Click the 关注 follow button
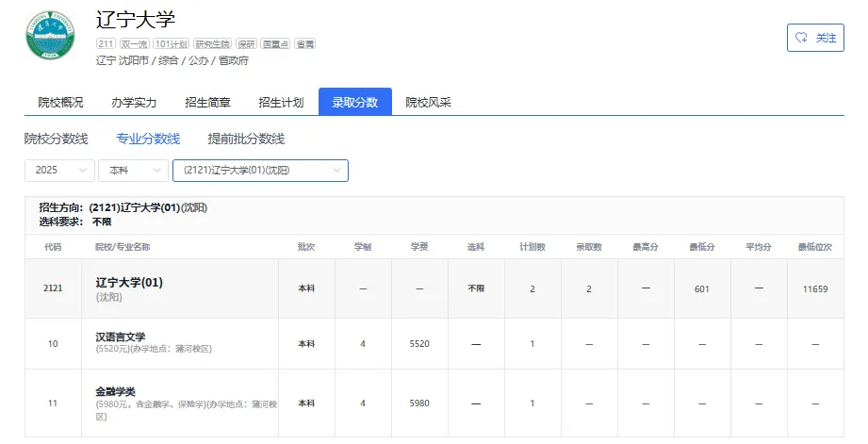Image resolution: width=868 pixels, height=444 pixels. pos(815,38)
